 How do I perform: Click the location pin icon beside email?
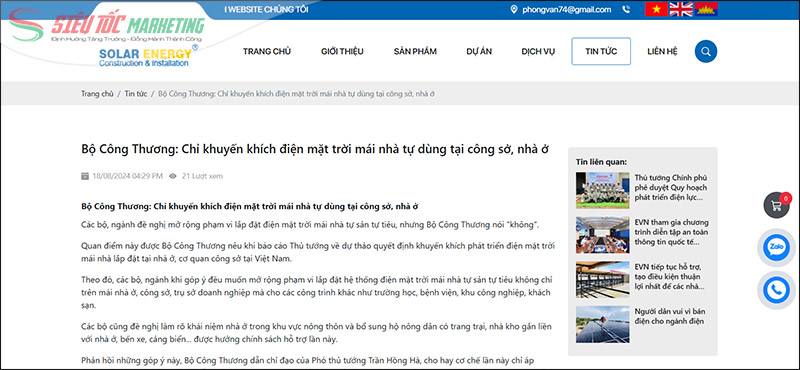pyautogui.click(x=514, y=9)
